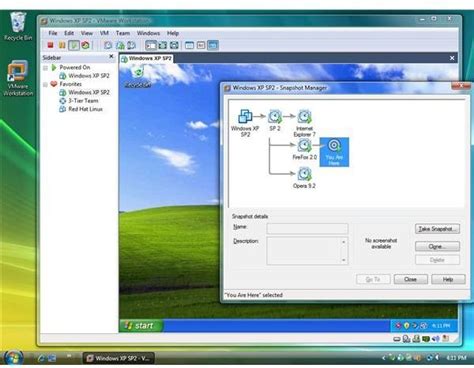Viewport: 474px width, 368px height.
Task: Click the Manage Snapshots toolbar icon
Action: (131, 45)
